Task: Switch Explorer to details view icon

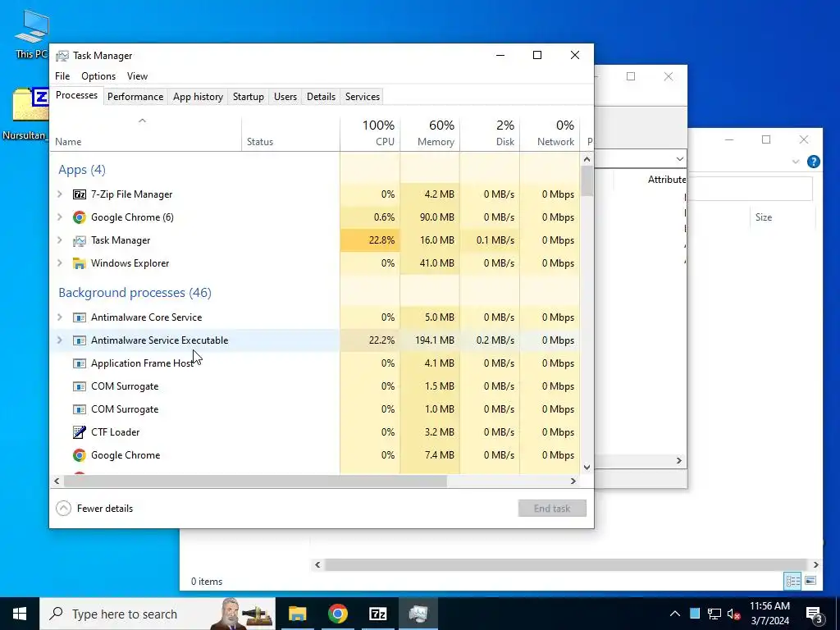Action: click(792, 581)
